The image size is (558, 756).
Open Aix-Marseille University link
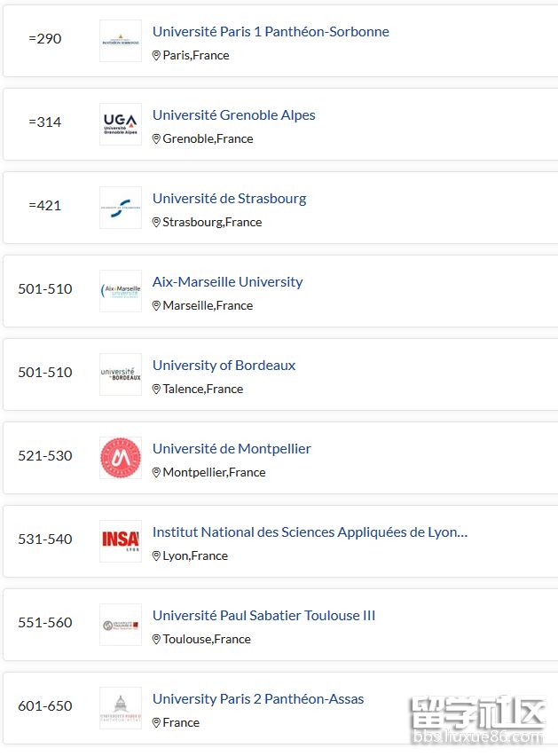pyautogui.click(x=227, y=281)
